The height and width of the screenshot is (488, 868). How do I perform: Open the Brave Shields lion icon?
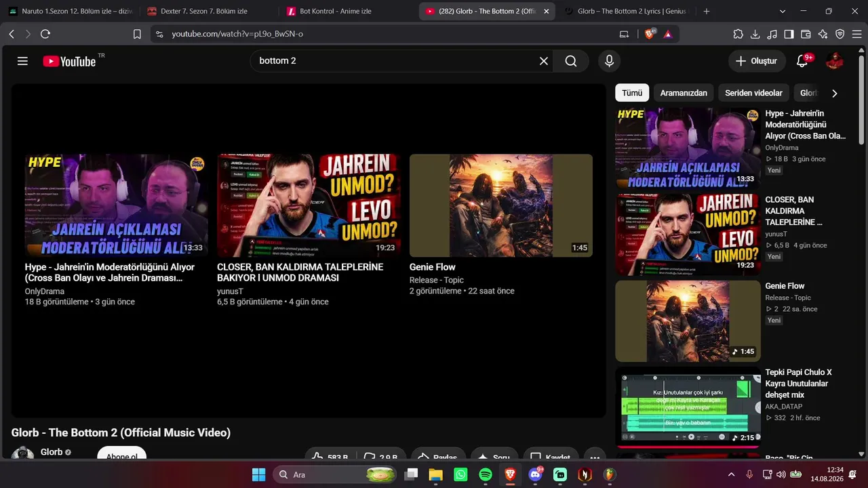(x=650, y=34)
